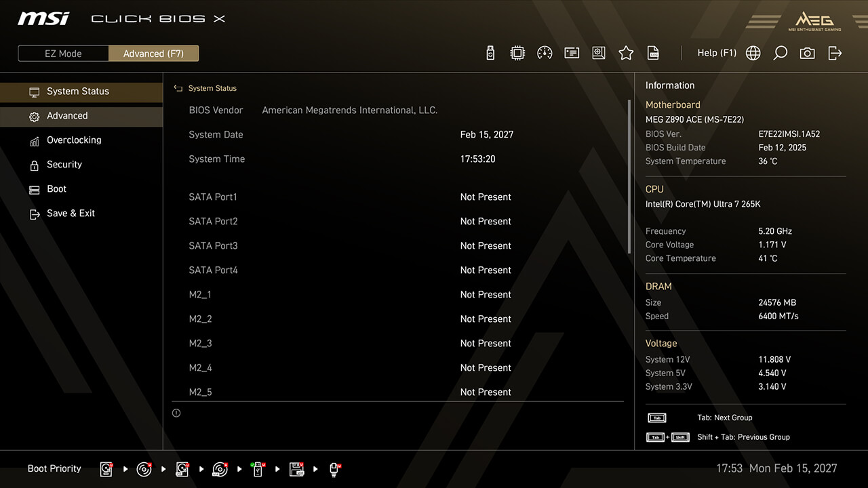Select the network cable boot priority icon

334,469
